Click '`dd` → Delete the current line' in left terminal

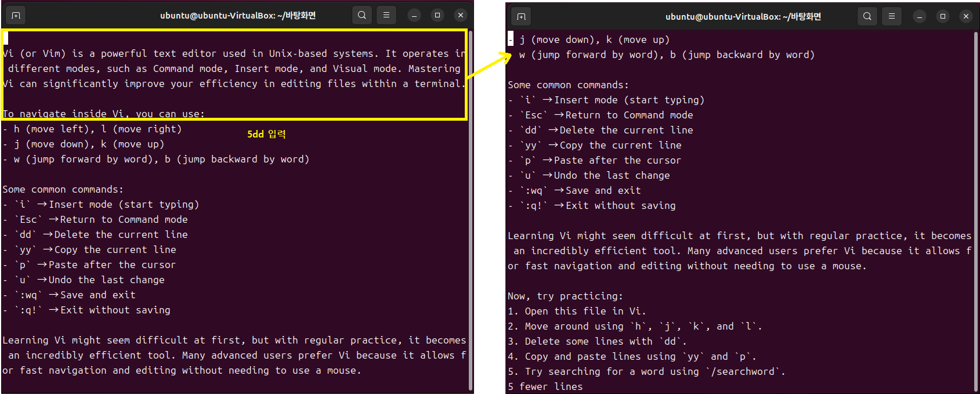95,234
